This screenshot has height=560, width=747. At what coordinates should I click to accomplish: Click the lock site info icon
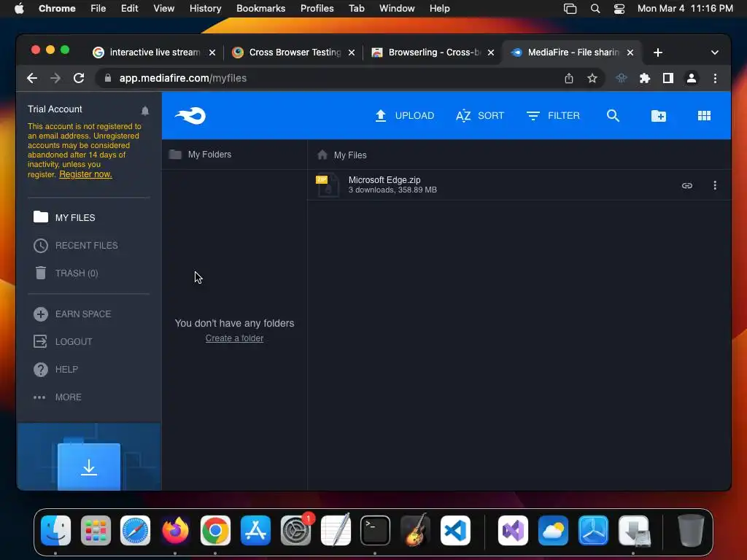(108, 78)
